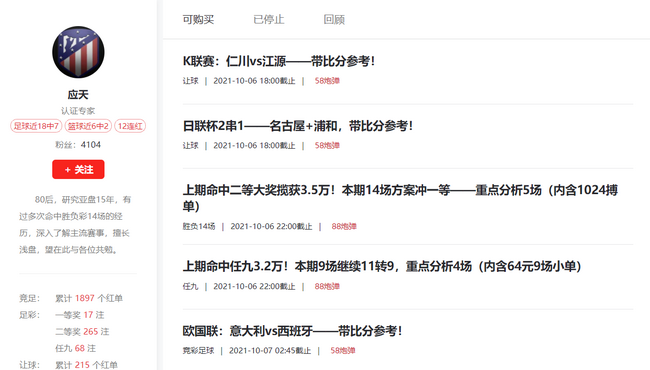Open the 欧国联 意大利vs西班牙 article
Viewport: 650px width, 370px height.
click(292, 331)
